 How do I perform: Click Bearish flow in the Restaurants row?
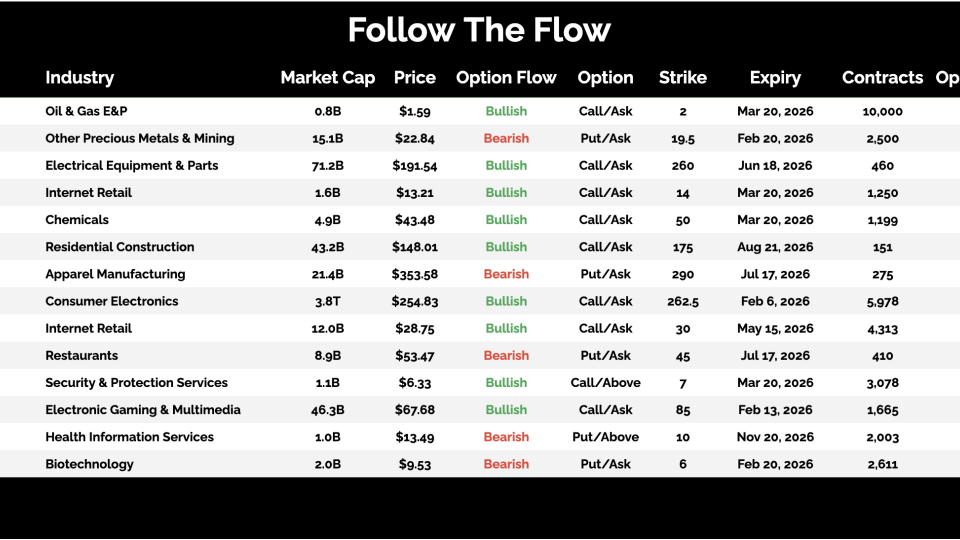(x=506, y=356)
